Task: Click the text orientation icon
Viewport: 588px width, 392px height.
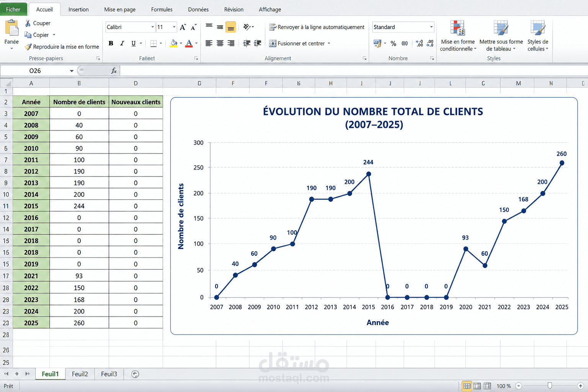Action: pyautogui.click(x=247, y=27)
